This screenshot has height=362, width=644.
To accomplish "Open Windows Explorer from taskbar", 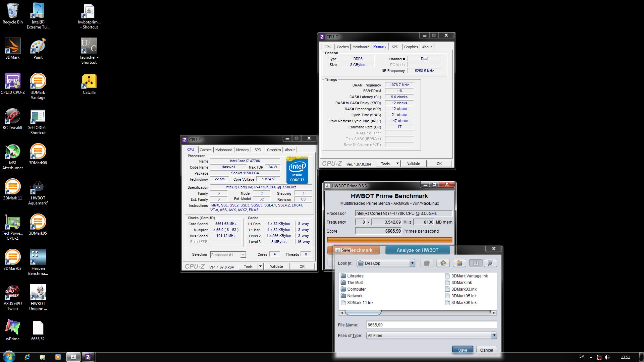I will pyautogui.click(x=43, y=357).
